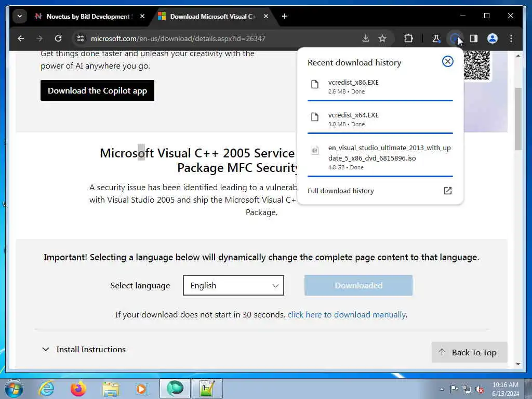
Task: Click the Microsoft Visual C++ 2005 Service heading
Action: (197, 153)
